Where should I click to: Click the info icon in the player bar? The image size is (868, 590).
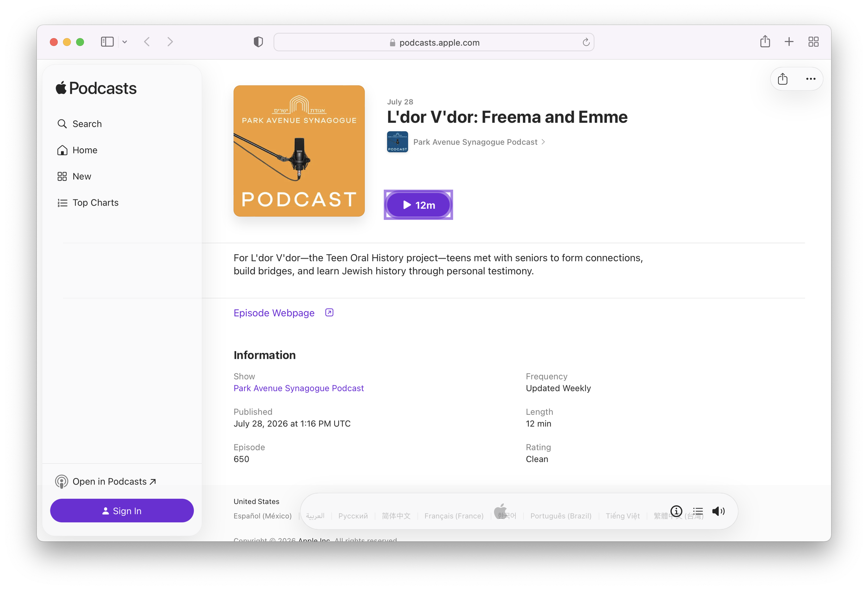pyautogui.click(x=676, y=511)
